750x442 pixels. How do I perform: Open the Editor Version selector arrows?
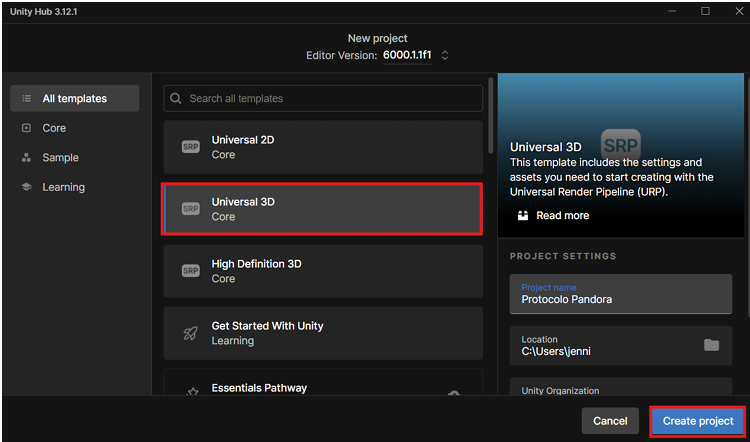click(445, 55)
